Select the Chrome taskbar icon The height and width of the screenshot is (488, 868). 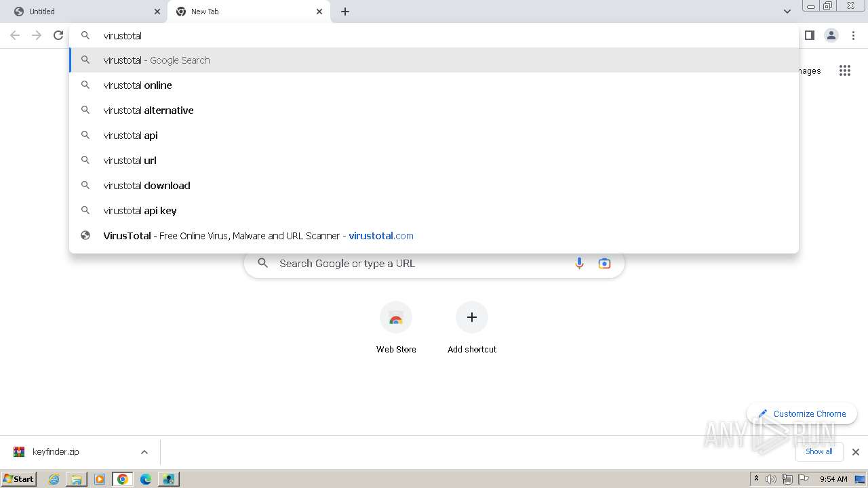123,479
